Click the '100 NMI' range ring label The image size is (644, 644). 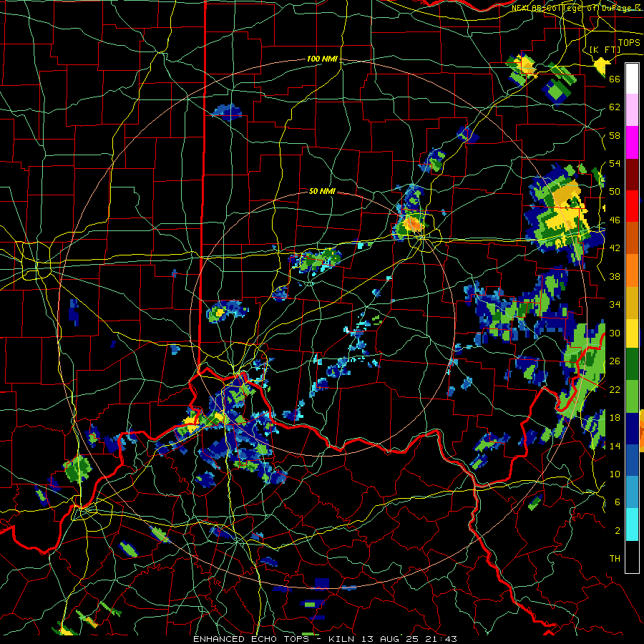(x=322, y=59)
